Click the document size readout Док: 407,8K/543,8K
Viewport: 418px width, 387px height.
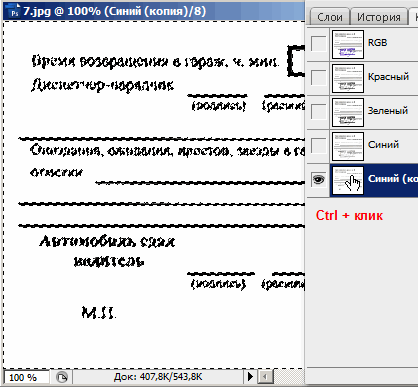pyautogui.click(x=158, y=377)
